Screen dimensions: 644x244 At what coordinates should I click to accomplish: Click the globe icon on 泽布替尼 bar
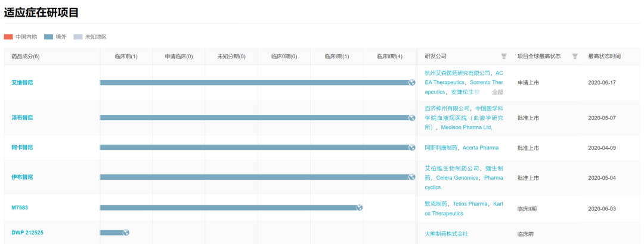click(x=412, y=118)
